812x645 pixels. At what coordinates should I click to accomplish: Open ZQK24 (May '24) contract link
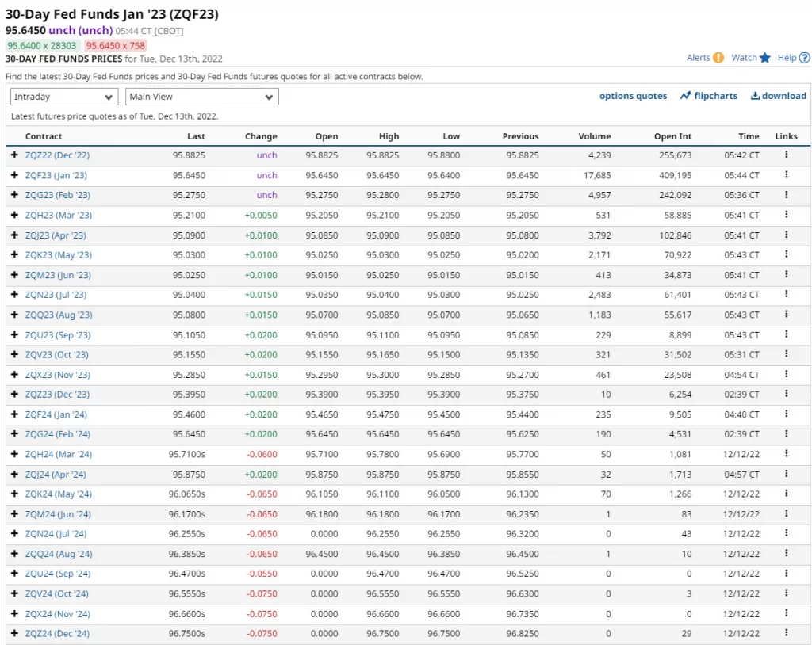(59, 494)
